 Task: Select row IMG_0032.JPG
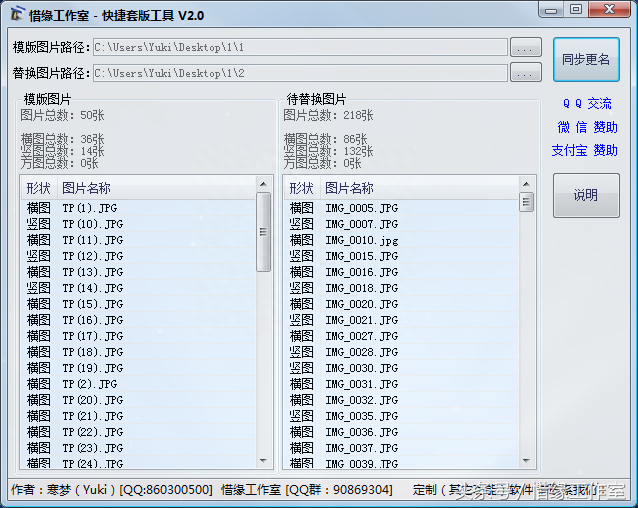coord(401,400)
